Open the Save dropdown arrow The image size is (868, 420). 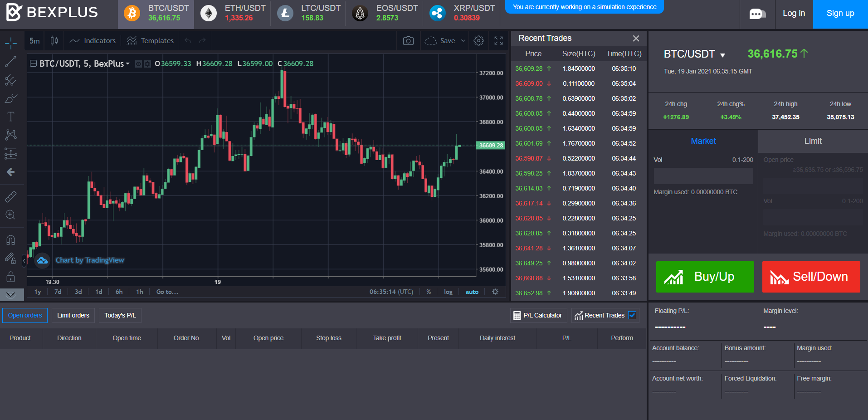click(463, 41)
